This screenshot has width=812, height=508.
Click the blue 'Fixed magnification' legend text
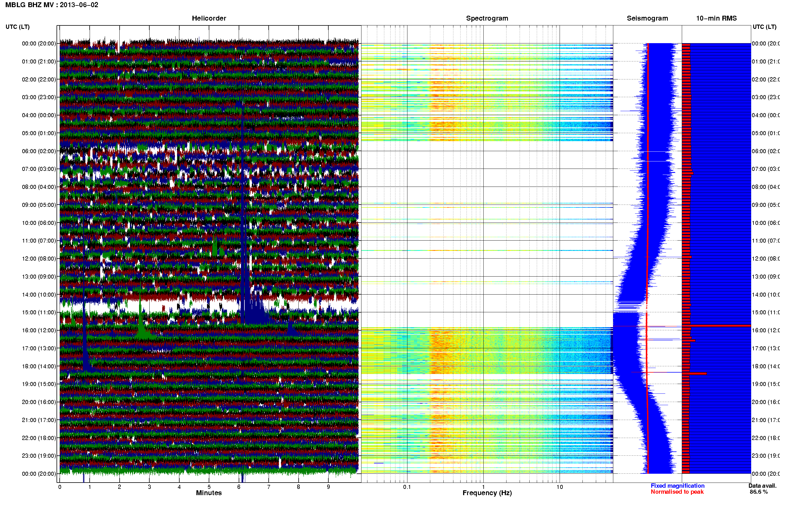pos(678,486)
